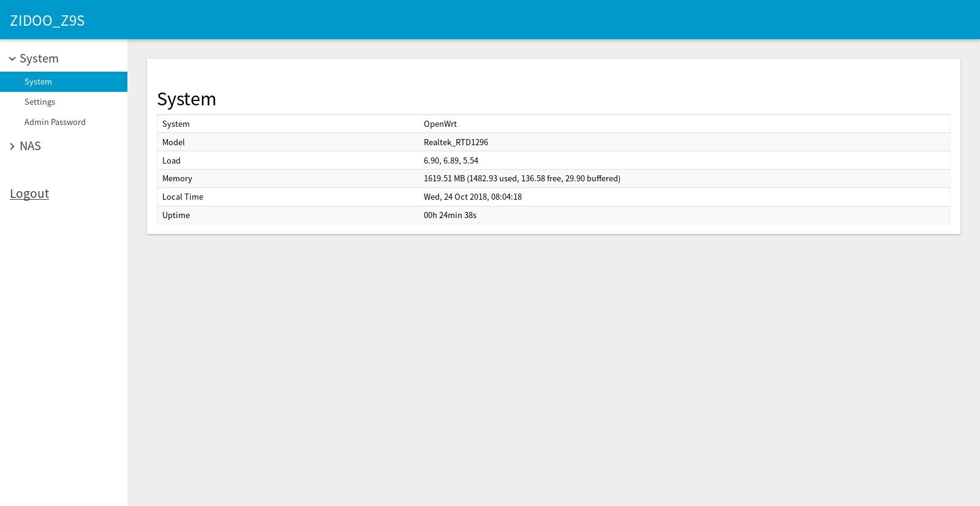This screenshot has width=980, height=506.
Task: Click the Logout link
Action: pos(29,194)
